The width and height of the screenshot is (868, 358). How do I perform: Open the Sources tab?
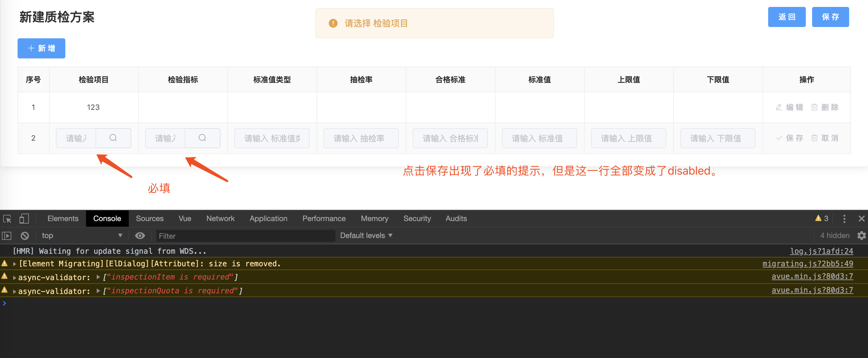(149, 219)
